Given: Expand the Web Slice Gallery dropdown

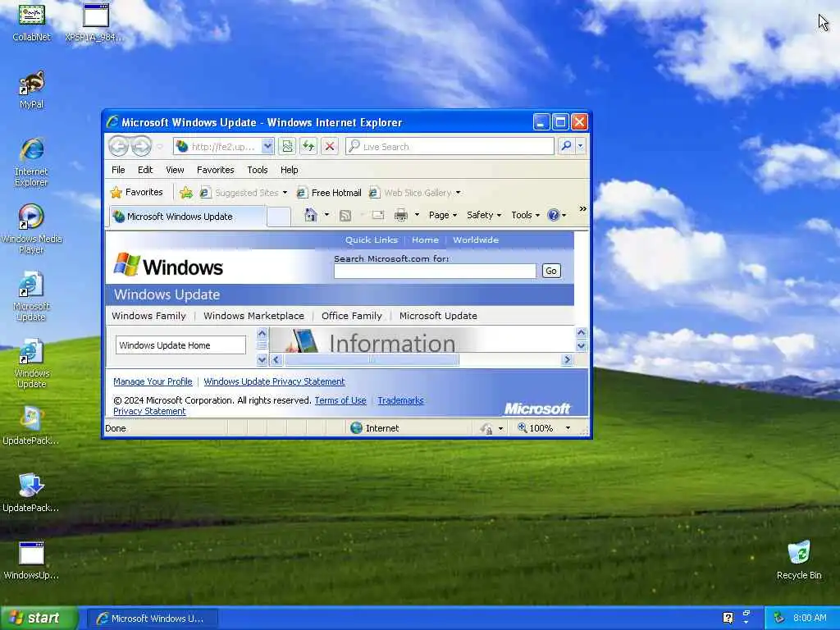Looking at the screenshot, I should tap(458, 193).
